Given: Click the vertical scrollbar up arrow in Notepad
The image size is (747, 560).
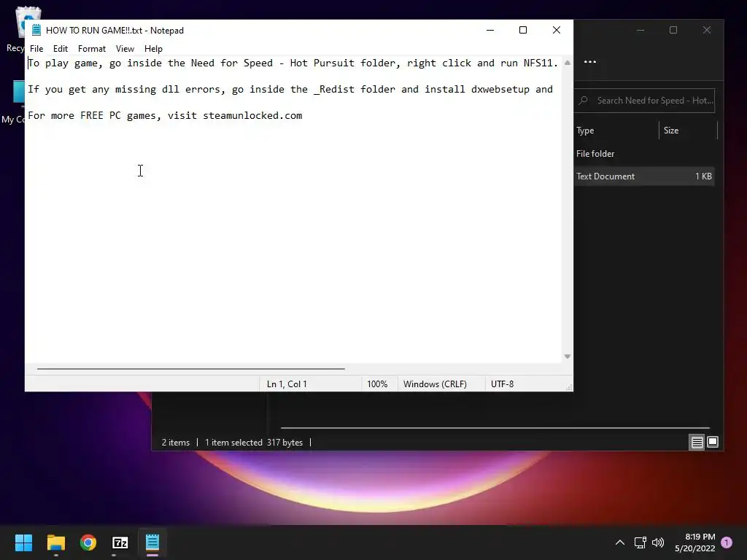Looking at the screenshot, I should click(x=568, y=63).
